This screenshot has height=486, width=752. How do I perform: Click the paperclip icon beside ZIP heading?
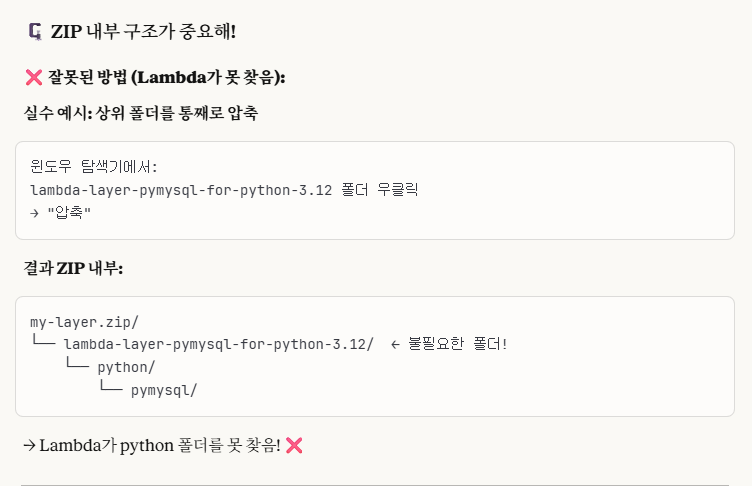pos(36,32)
